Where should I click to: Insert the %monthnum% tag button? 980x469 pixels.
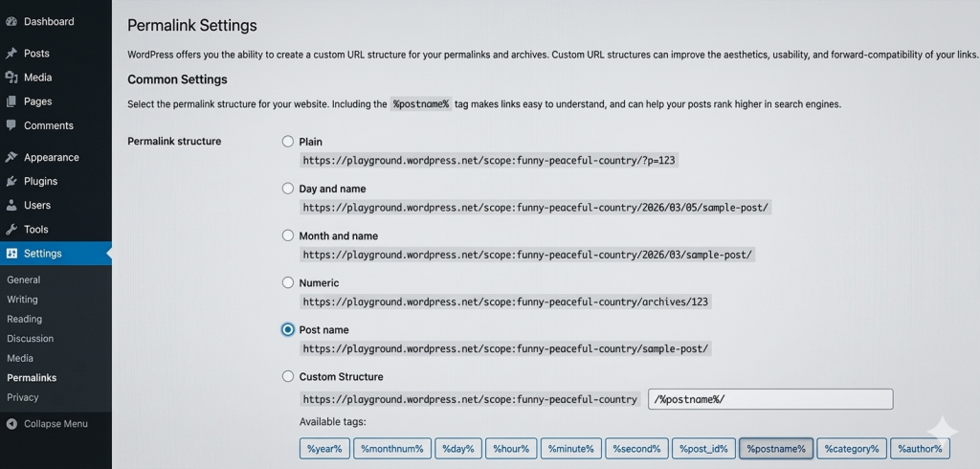coord(391,448)
